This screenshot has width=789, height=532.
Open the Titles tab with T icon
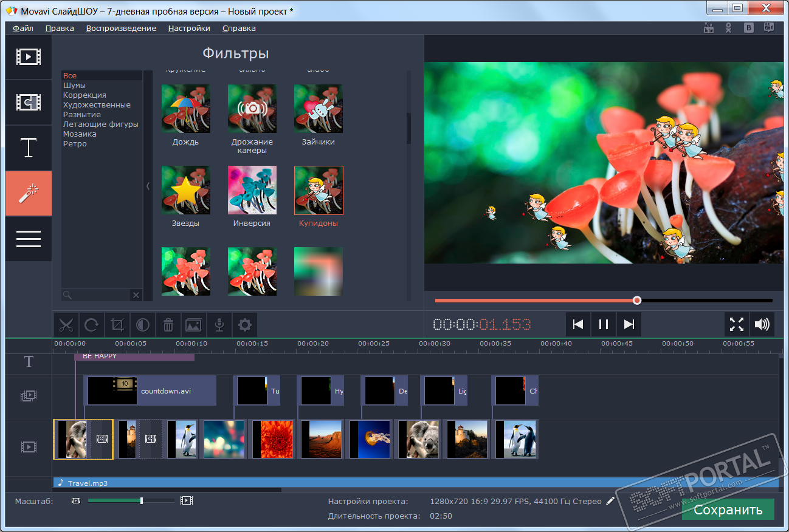click(29, 148)
